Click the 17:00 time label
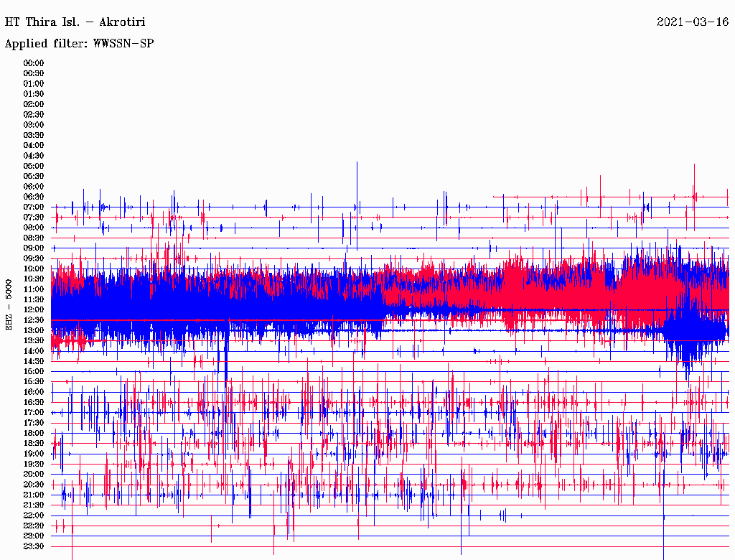 click(x=34, y=413)
